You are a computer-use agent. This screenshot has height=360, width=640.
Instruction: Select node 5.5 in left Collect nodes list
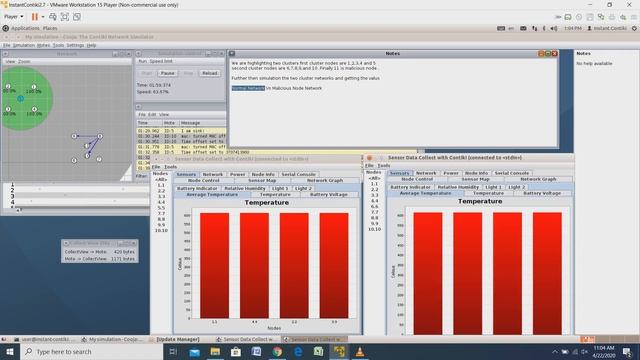[x=161, y=208]
